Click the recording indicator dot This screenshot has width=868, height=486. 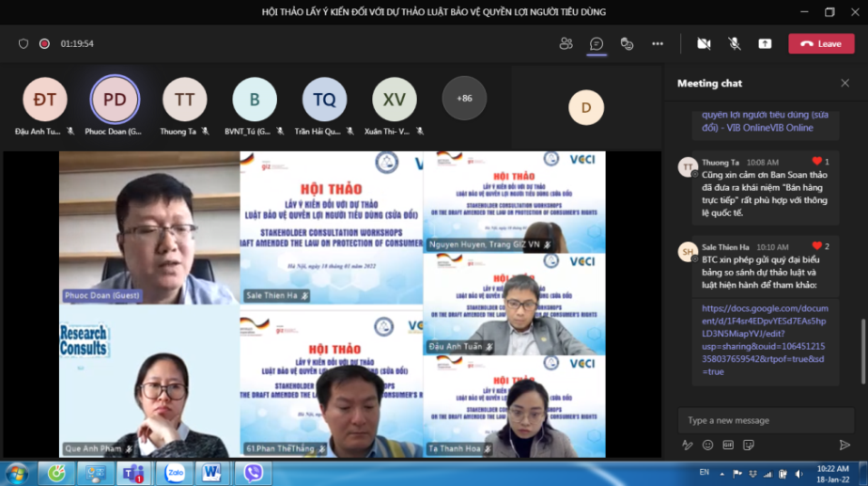[44, 43]
